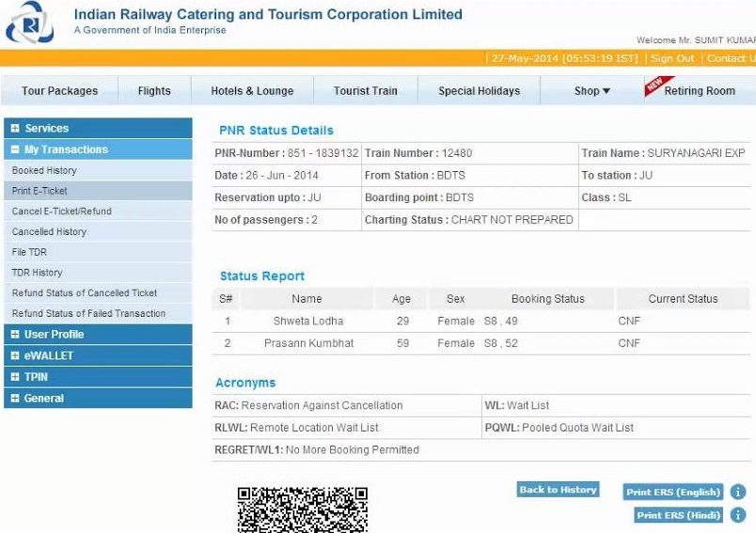The height and width of the screenshot is (533, 756).
Task: Open Refund Status of Cancelled Ticket
Action: click(x=98, y=293)
